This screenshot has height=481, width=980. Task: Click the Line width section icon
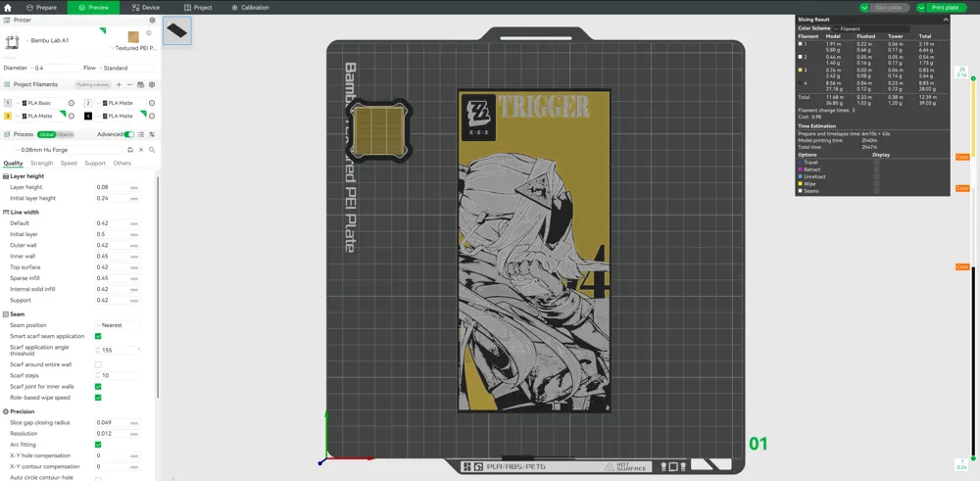pos(6,213)
